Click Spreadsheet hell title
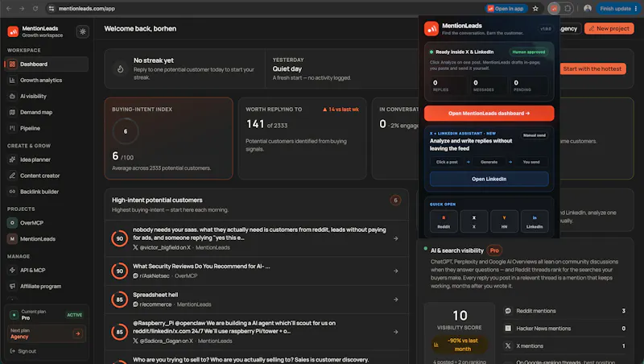644x364 pixels. point(155,295)
